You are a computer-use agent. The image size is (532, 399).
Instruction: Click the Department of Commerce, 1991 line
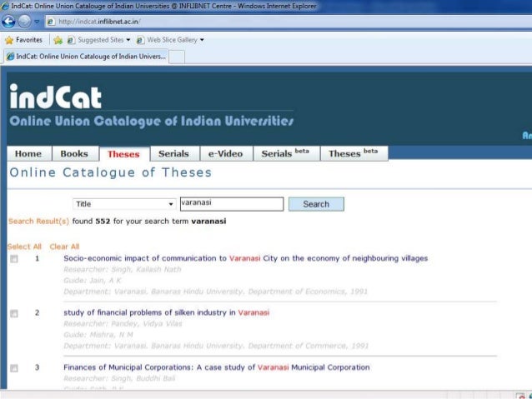pyautogui.click(x=216, y=346)
